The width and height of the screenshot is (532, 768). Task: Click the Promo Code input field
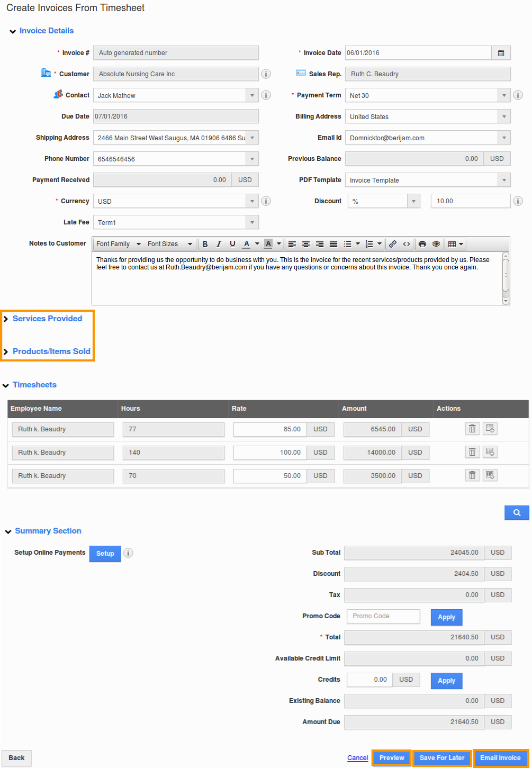[383, 616]
